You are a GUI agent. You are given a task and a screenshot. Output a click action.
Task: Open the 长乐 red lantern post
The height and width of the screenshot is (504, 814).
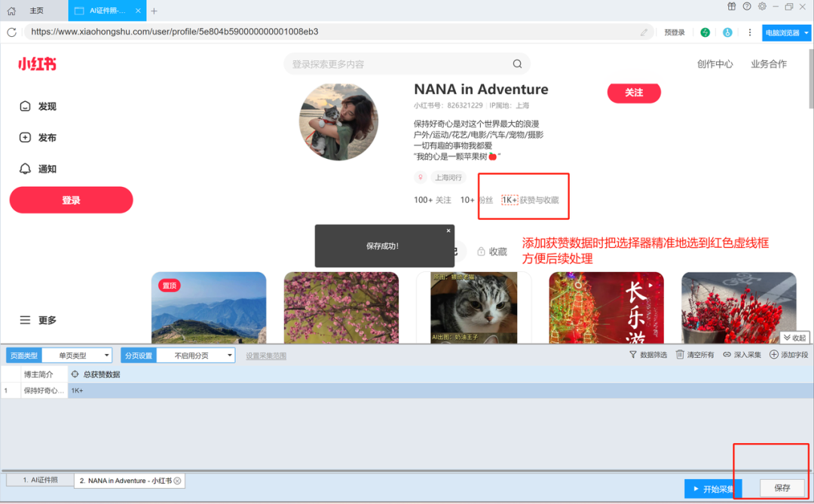click(x=606, y=307)
